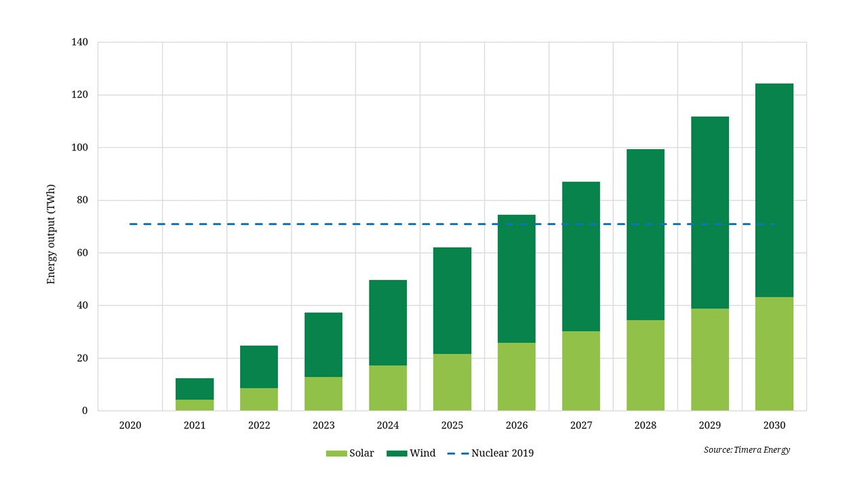Image resolution: width=868 pixels, height=488 pixels.
Task: Select the Solar segment of 2025 bar
Action: point(453,380)
